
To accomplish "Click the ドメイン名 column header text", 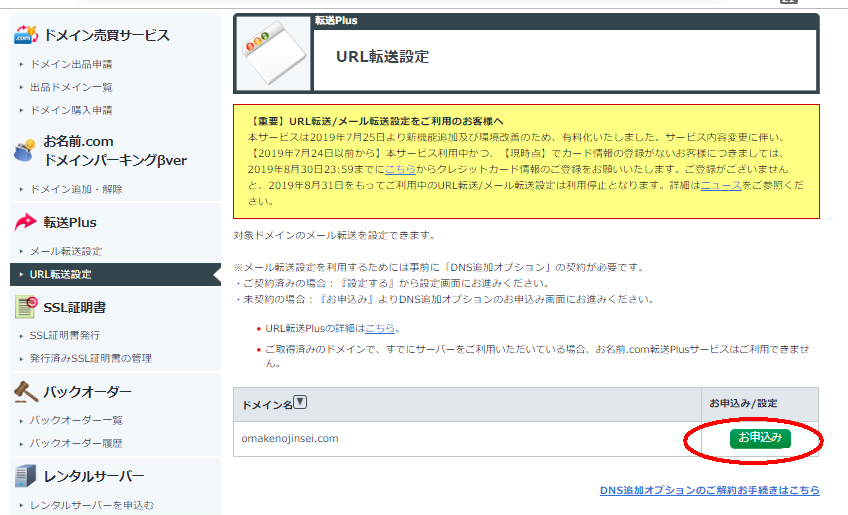I will pos(267,405).
